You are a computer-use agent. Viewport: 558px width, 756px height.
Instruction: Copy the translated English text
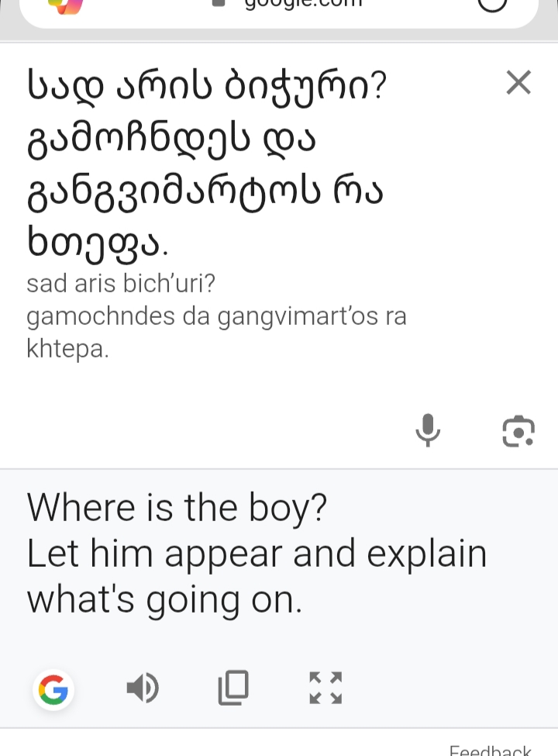click(233, 688)
